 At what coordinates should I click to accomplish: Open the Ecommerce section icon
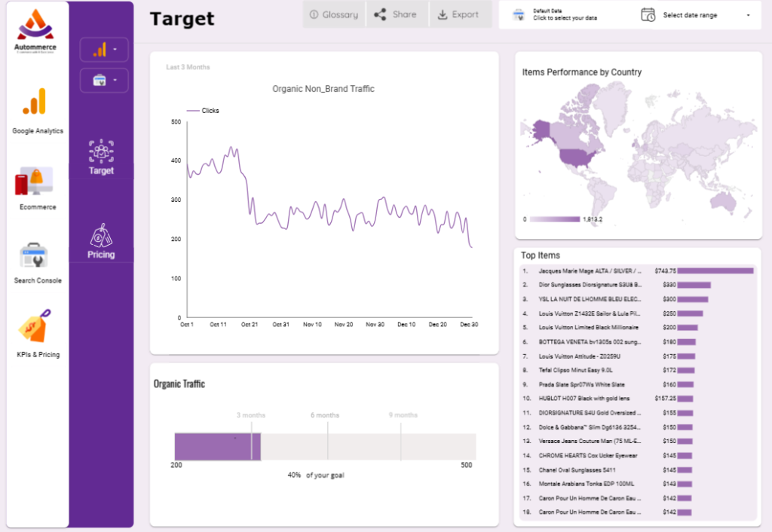[x=34, y=181]
